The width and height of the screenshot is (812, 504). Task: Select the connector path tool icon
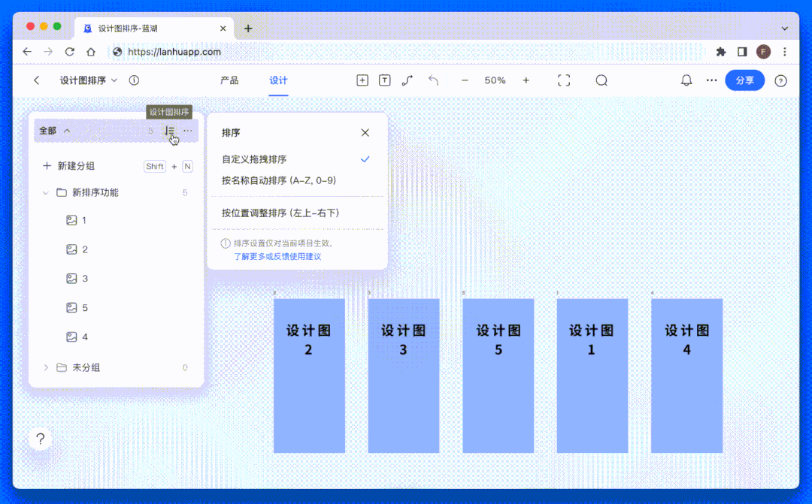(408, 80)
